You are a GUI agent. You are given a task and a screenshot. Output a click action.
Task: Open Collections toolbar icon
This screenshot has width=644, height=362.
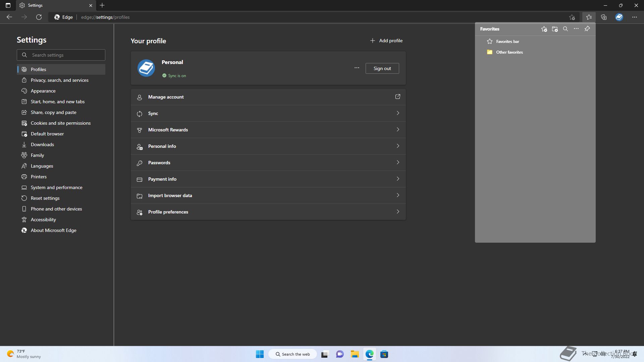pos(604,17)
